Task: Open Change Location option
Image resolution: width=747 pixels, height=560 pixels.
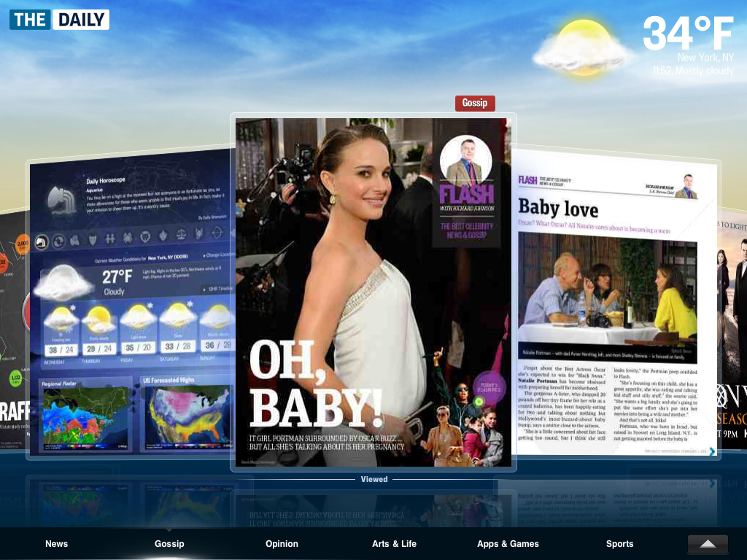Action: pos(219,255)
